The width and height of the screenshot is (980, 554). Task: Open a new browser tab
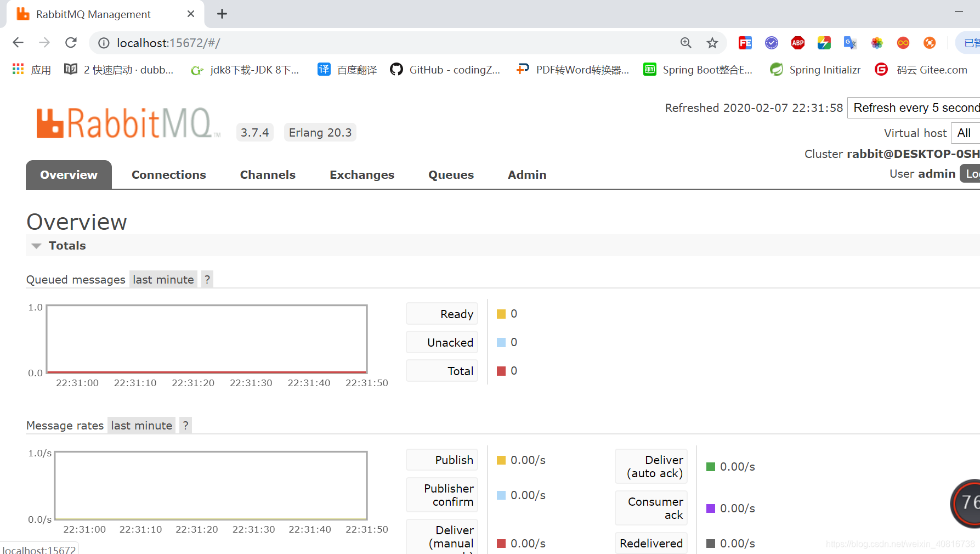(x=222, y=14)
